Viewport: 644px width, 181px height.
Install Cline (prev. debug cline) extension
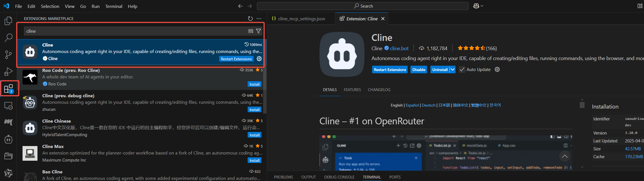point(254,110)
